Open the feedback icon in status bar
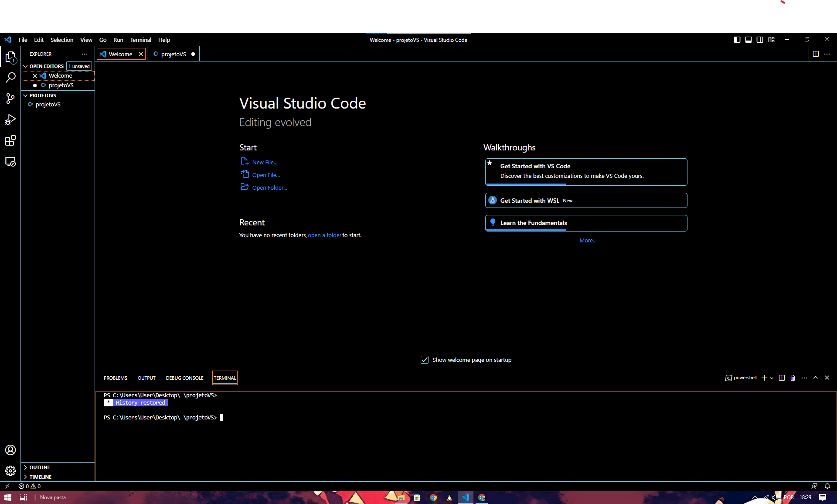 (814, 486)
